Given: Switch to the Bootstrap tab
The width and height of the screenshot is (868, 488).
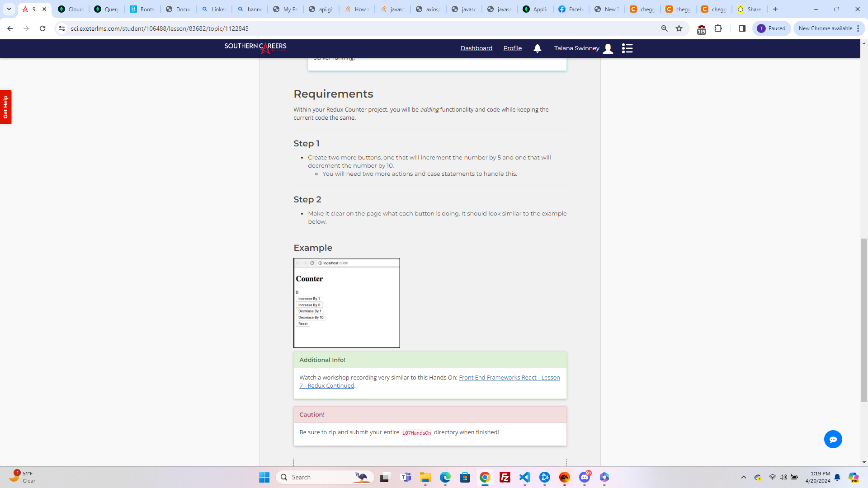Looking at the screenshot, I should pyautogui.click(x=142, y=9).
